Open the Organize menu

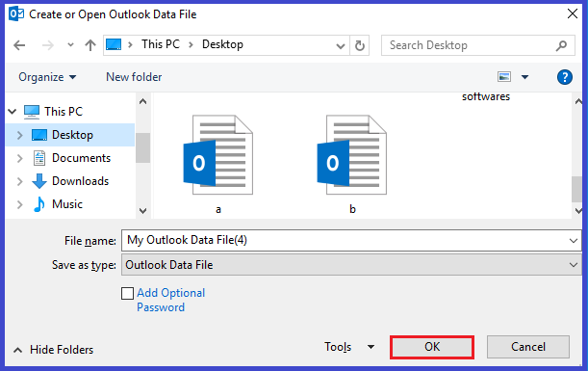[47, 77]
